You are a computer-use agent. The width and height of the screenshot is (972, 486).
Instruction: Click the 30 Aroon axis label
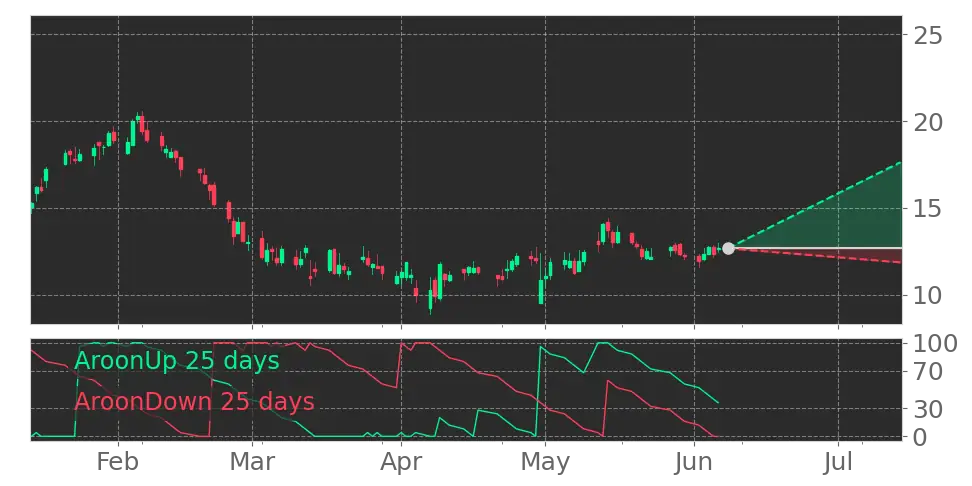[x=928, y=409]
